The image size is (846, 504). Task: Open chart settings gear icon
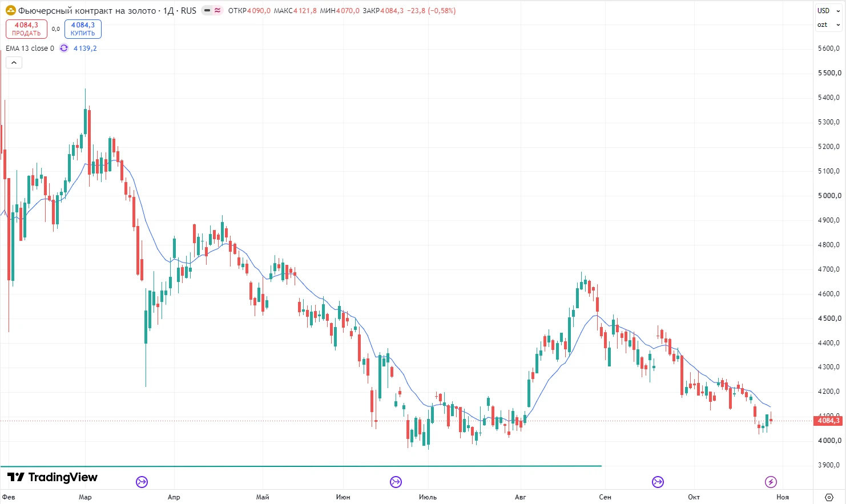click(x=829, y=497)
